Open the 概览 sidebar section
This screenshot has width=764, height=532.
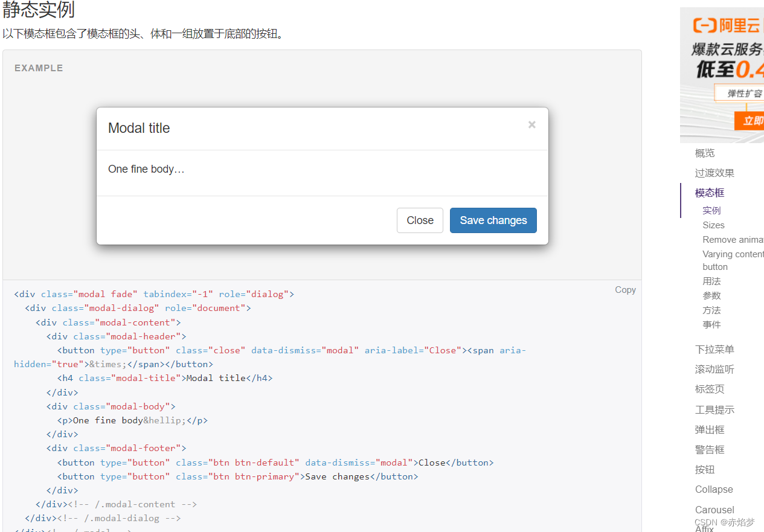tap(705, 153)
